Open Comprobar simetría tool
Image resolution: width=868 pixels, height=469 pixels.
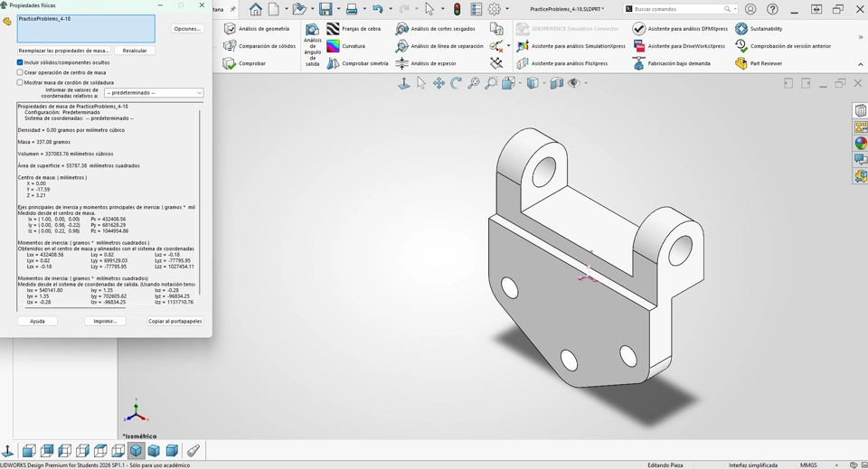358,63
